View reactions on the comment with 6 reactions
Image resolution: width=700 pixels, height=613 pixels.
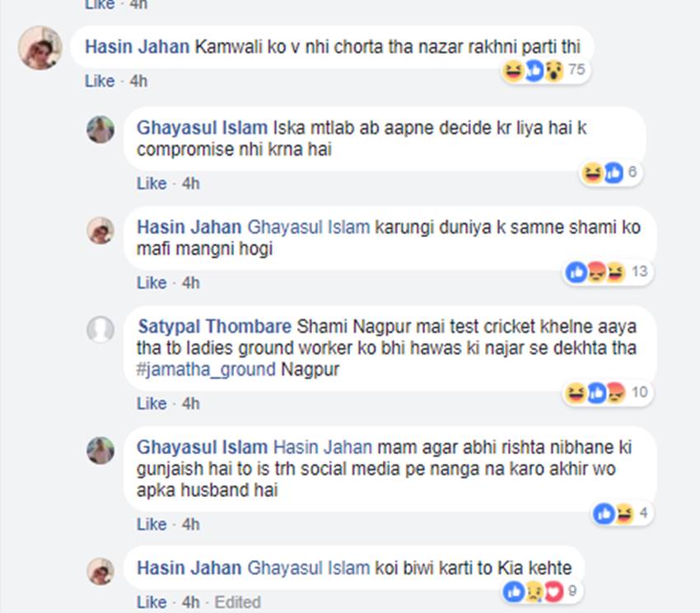pos(611,173)
